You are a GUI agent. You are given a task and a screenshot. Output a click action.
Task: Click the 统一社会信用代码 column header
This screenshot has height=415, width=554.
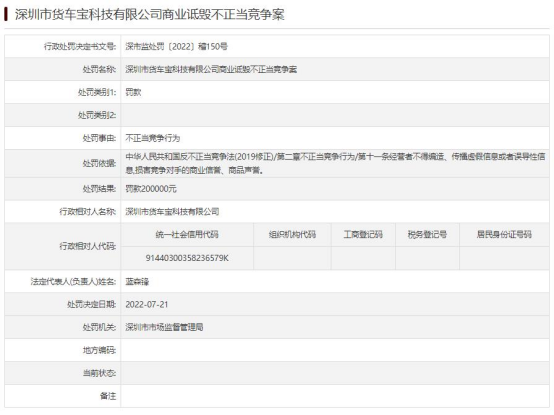[x=187, y=235]
